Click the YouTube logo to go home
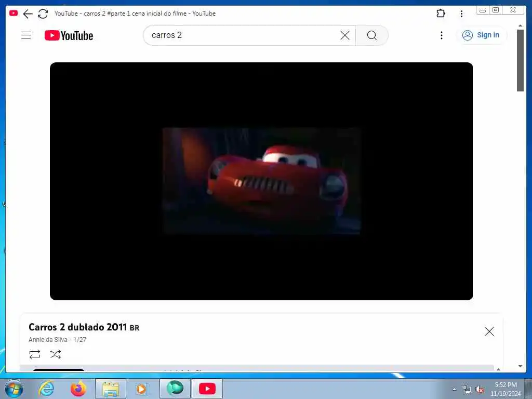Screen dimensions: 532x399 [69, 35]
